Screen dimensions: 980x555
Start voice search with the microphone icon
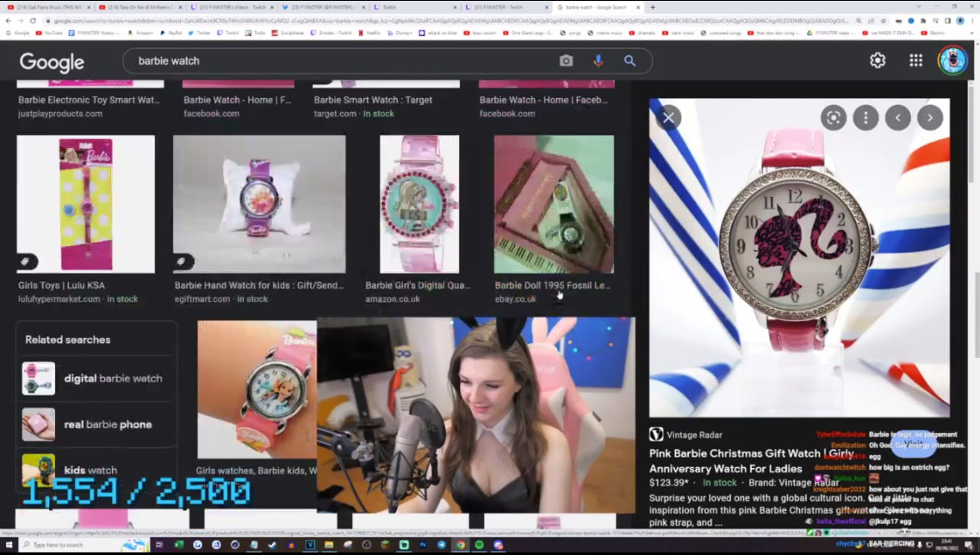pos(599,60)
